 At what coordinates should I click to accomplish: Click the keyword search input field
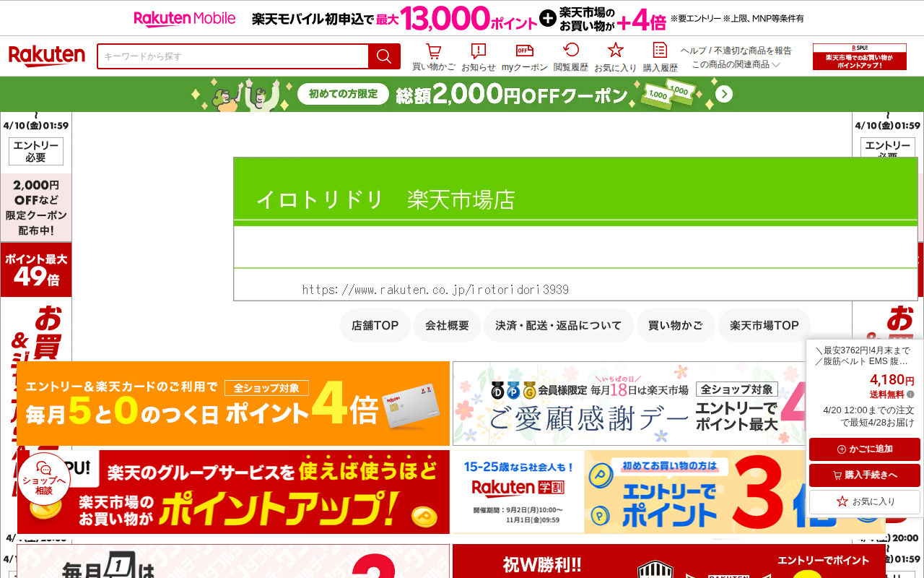pos(232,56)
